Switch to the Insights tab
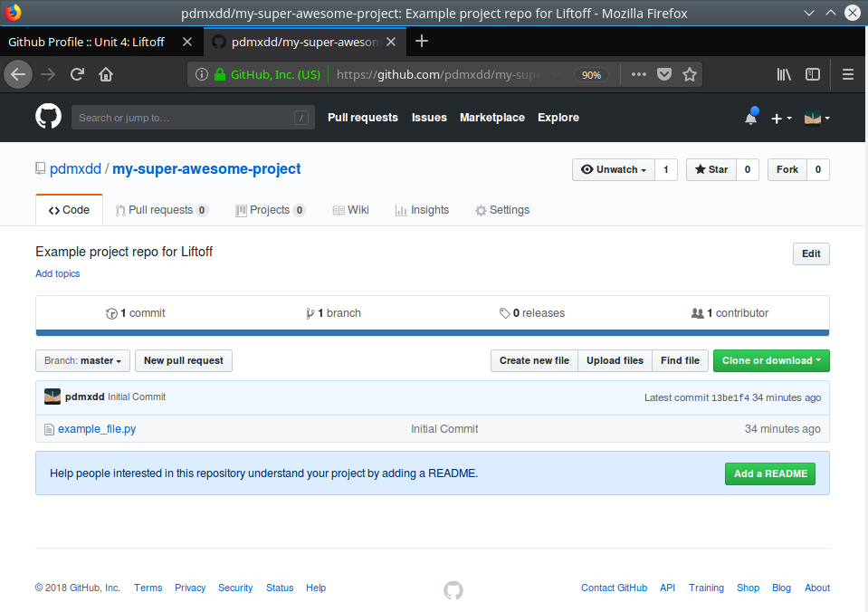 422,210
